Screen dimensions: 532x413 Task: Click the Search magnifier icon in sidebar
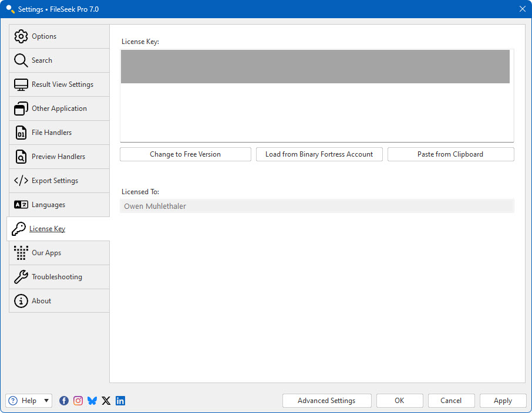(21, 60)
